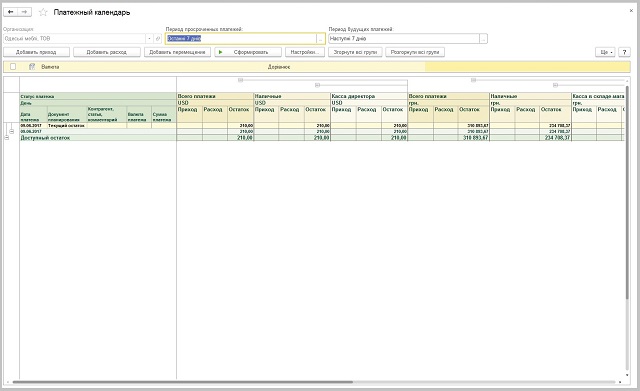This screenshot has height=391, width=640.
Task: Add form to favorites with star icon
Action: [x=43, y=12]
